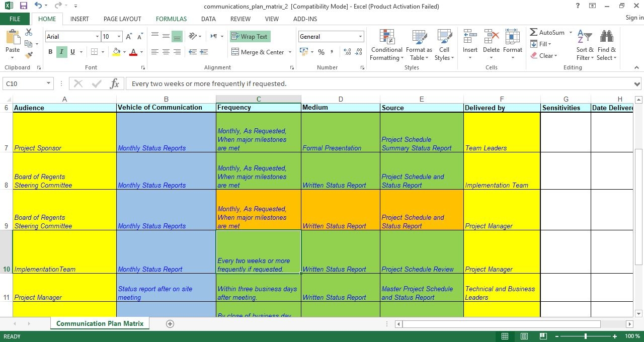The width and height of the screenshot is (644, 342).
Task: Expand the General number format dropdown
Action: click(360, 37)
